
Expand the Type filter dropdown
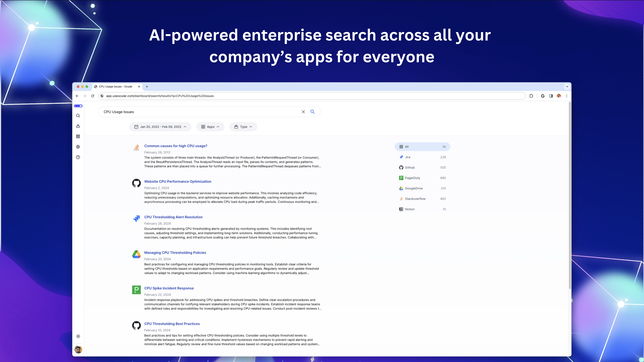click(x=243, y=127)
